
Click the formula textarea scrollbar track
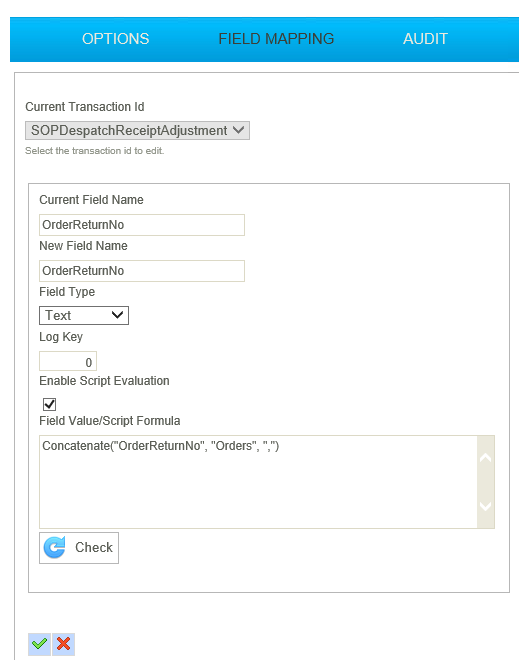pyautogui.click(x=485, y=482)
